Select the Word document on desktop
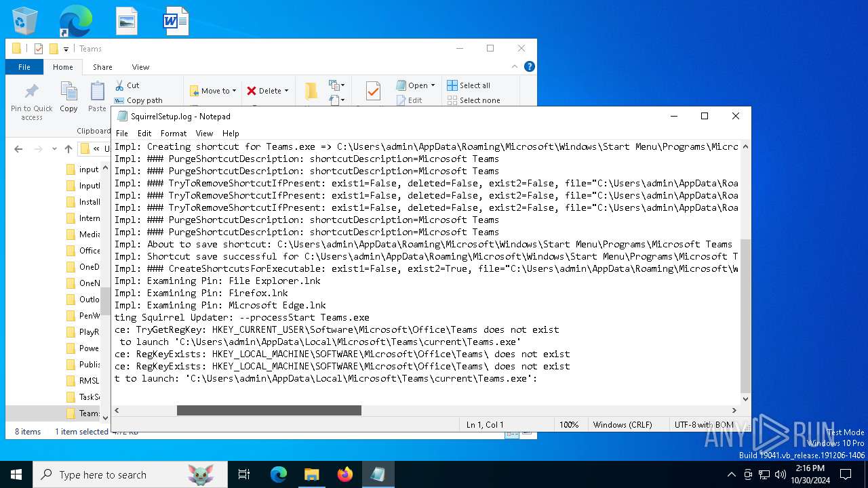Image resolution: width=868 pixels, height=488 pixels. click(176, 21)
